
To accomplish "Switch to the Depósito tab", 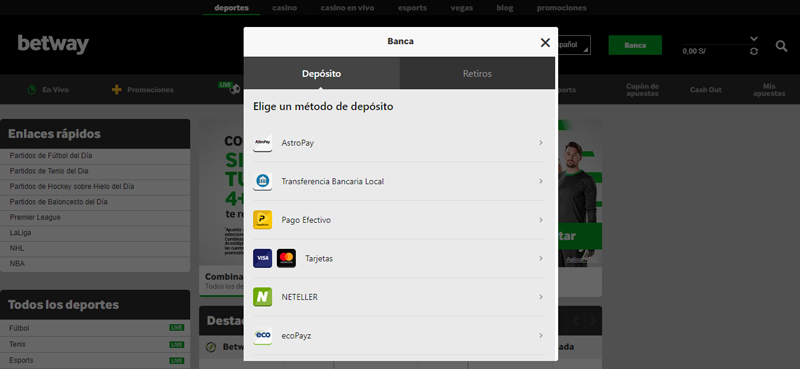I will click(x=321, y=73).
